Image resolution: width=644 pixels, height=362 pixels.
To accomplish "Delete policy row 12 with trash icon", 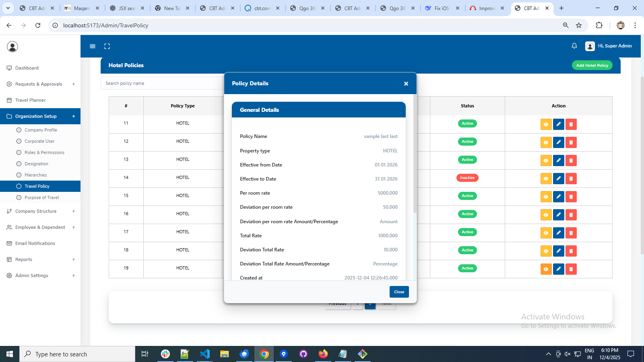I will click(x=571, y=142).
